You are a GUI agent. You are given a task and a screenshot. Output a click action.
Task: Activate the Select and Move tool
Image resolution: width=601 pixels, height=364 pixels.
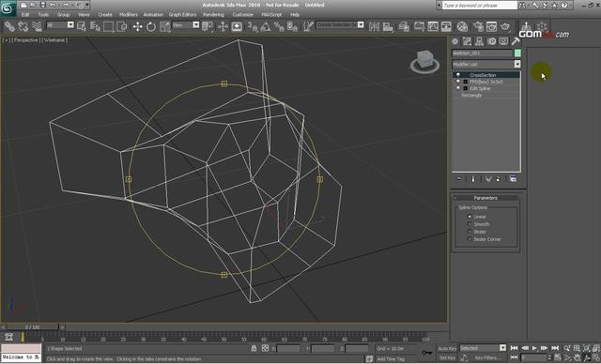(x=137, y=26)
